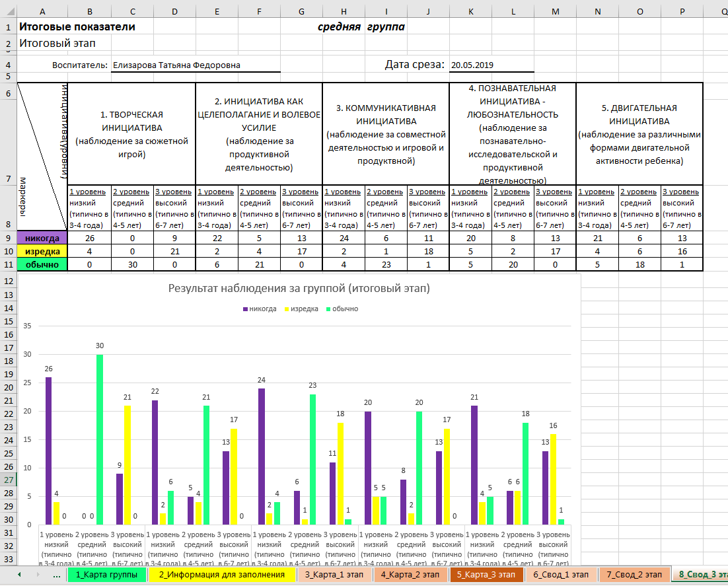Select column K header
The image size is (728, 586).
(471, 12)
